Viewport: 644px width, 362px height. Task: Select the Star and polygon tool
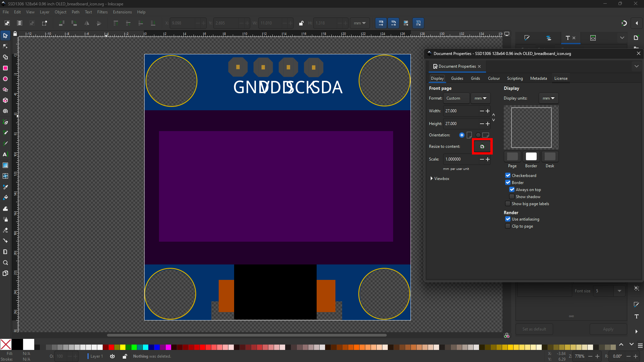pos(5,89)
